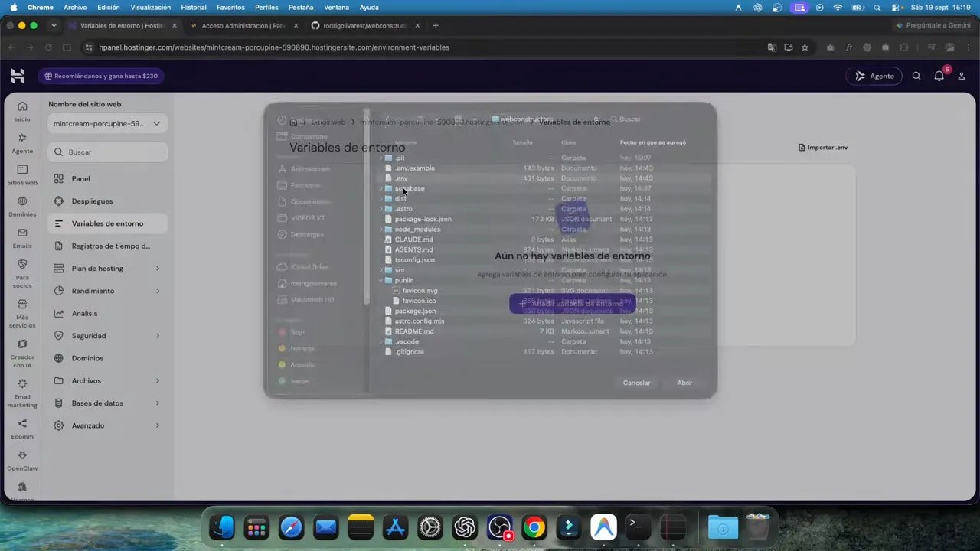This screenshot has height=551, width=980.
Task: Select the tsconfig.json file row
Action: (x=546, y=260)
